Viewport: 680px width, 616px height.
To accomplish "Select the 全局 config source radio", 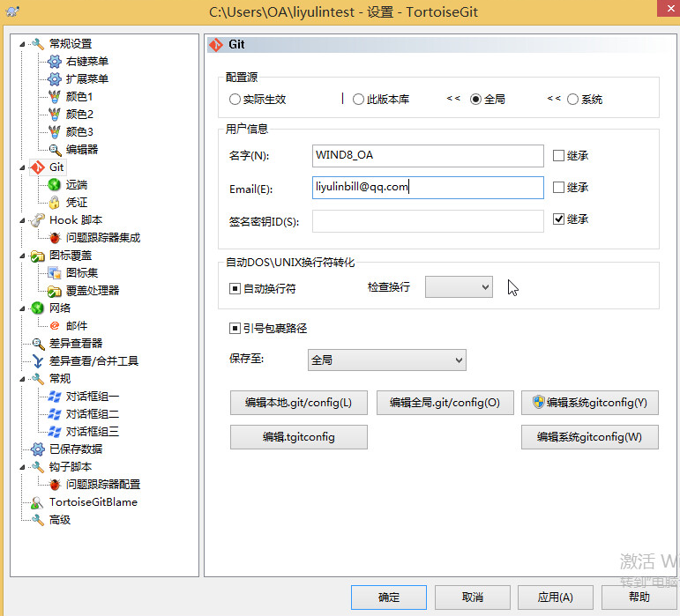I will [x=475, y=100].
